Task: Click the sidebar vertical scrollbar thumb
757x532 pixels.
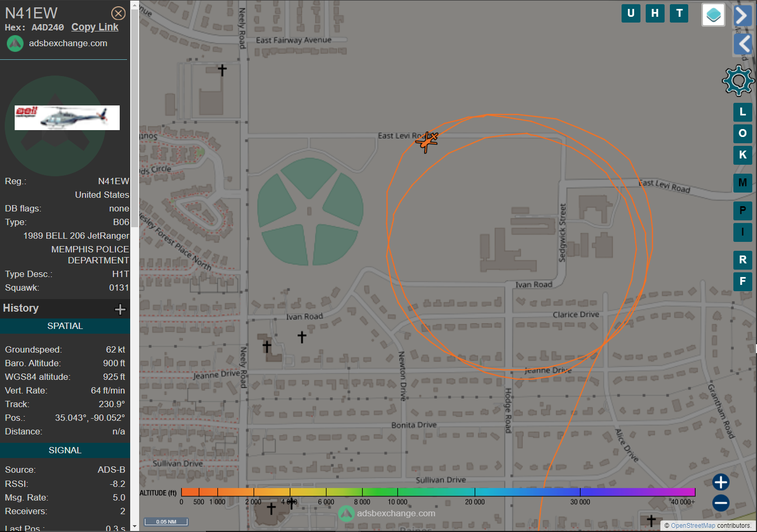Action: tap(134, 119)
